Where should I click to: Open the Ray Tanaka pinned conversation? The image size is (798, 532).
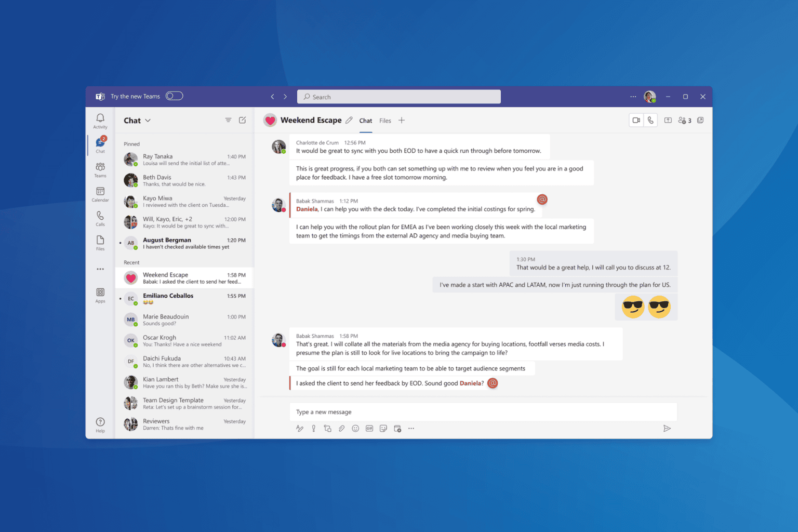[184, 159]
